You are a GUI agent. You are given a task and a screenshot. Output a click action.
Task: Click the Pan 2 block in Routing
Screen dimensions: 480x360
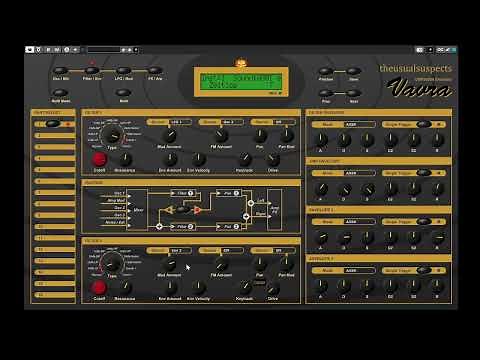(x=229, y=227)
